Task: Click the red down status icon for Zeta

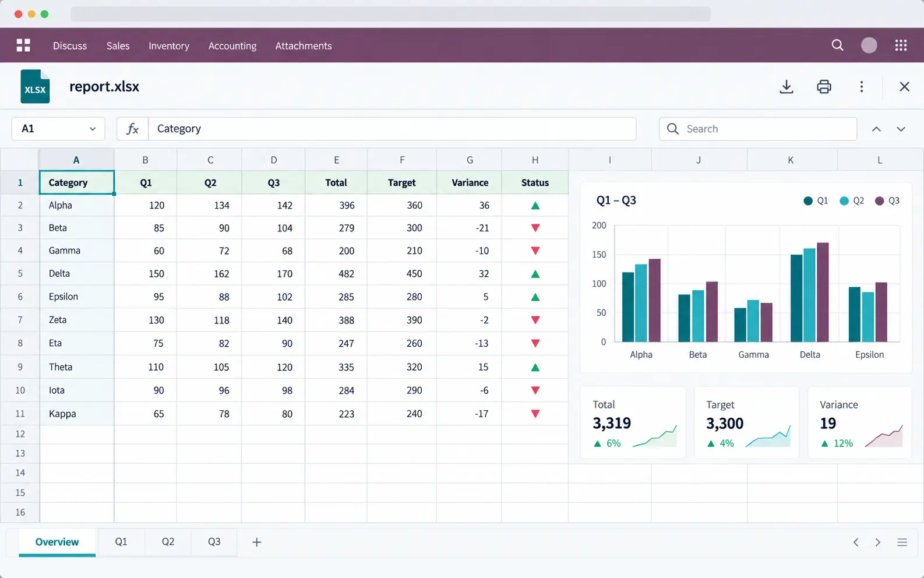Action: (x=535, y=320)
